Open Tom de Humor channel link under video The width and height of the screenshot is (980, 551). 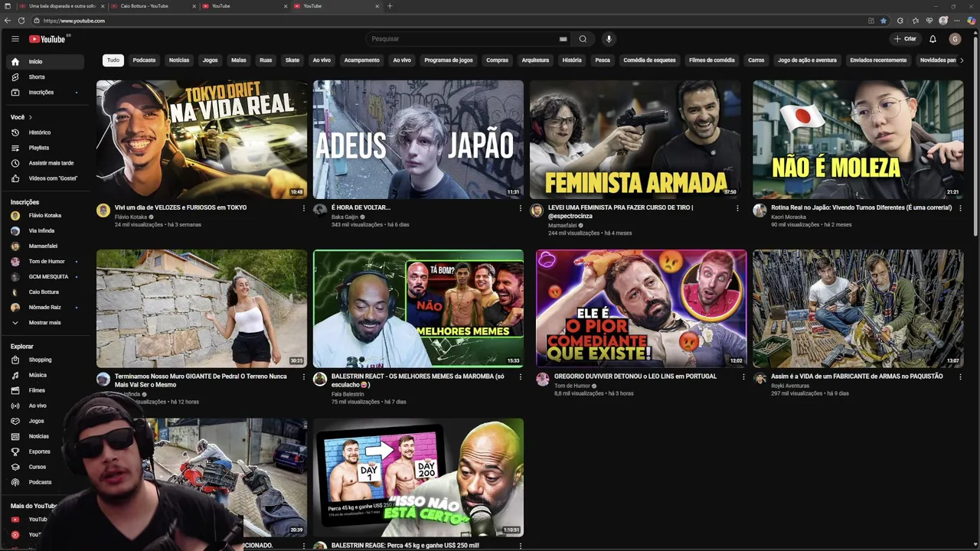[x=572, y=386]
